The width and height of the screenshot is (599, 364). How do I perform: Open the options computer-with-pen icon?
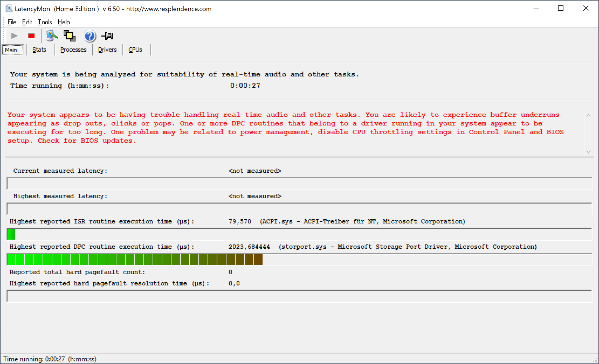52,36
